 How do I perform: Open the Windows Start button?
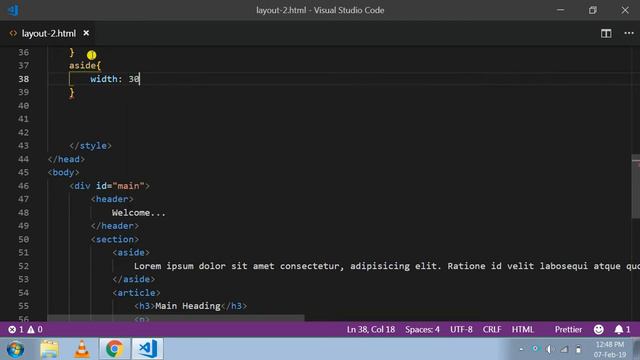click(15, 349)
